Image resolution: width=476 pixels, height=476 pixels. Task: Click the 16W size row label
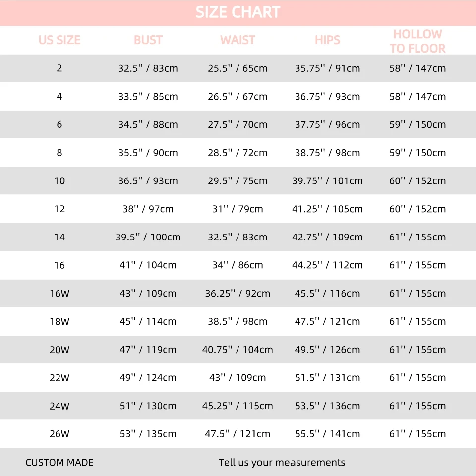[x=59, y=293]
